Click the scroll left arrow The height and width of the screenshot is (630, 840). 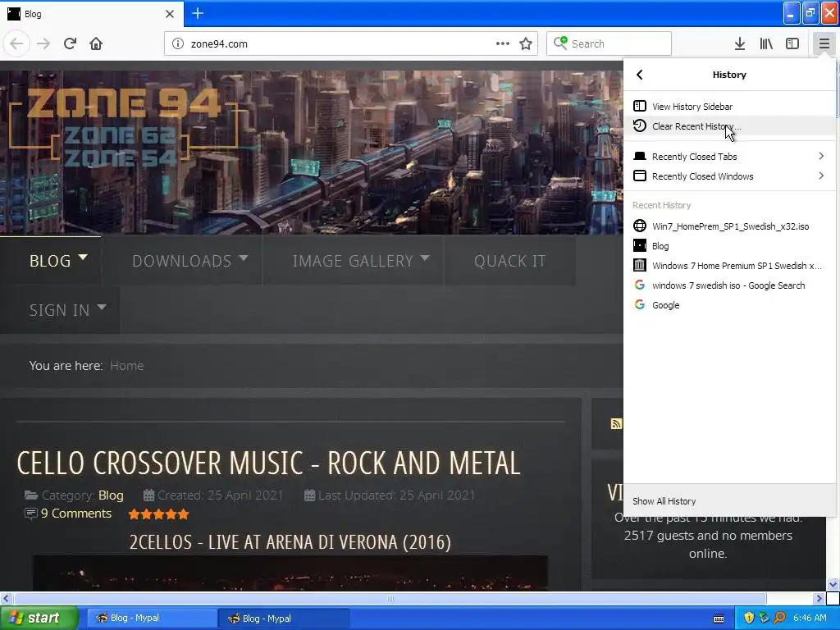[x=6, y=598]
